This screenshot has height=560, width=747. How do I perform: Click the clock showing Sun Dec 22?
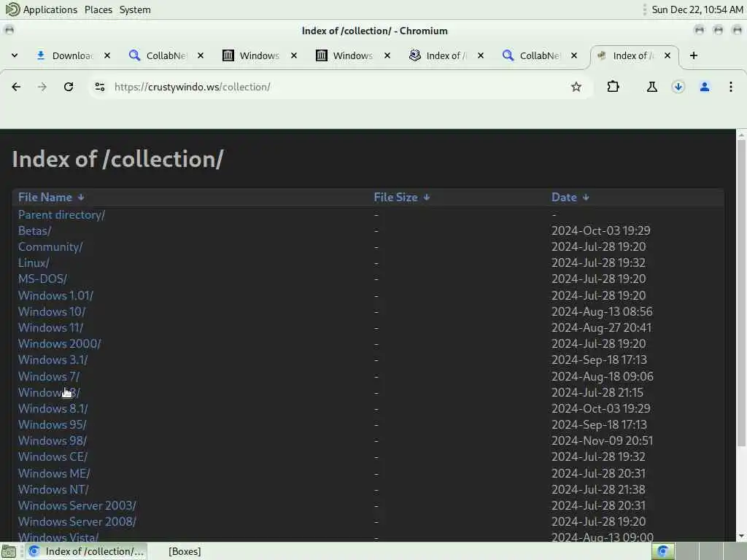tap(697, 9)
